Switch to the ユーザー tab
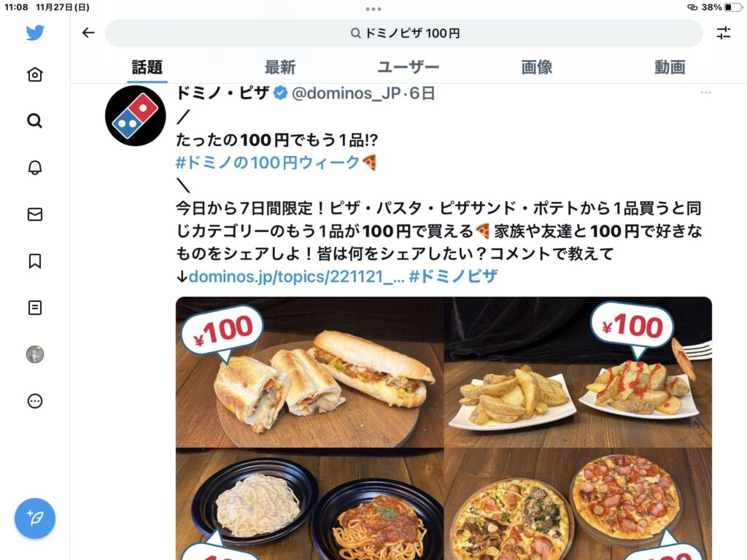 coord(409,67)
